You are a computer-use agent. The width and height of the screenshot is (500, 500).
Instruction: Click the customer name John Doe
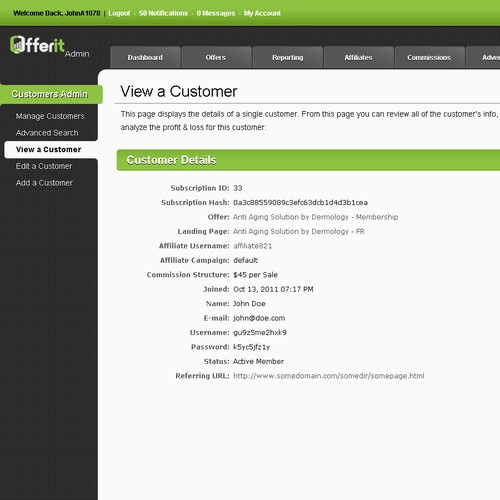pyautogui.click(x=249, y=304)
